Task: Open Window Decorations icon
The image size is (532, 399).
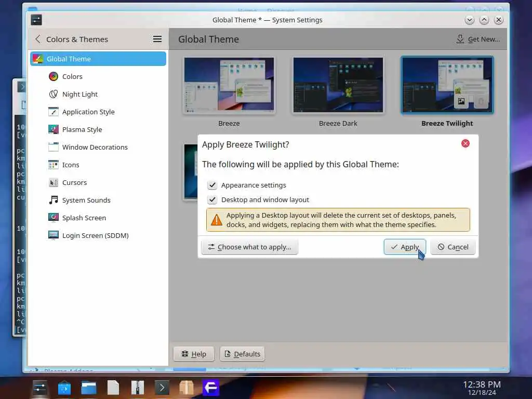Action: pos(54,147)
